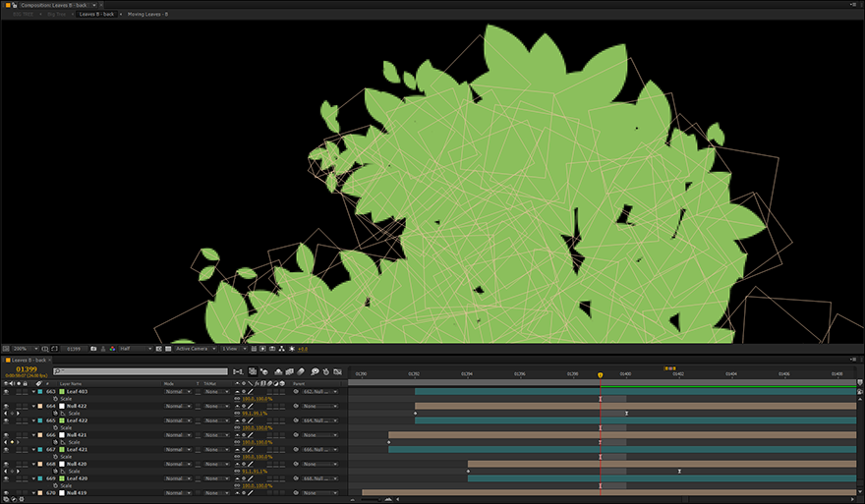The image size is (865, 504).
Task: Click the Scale value 99.1, 99.1% of Null 422
Action: click(255, 413)
